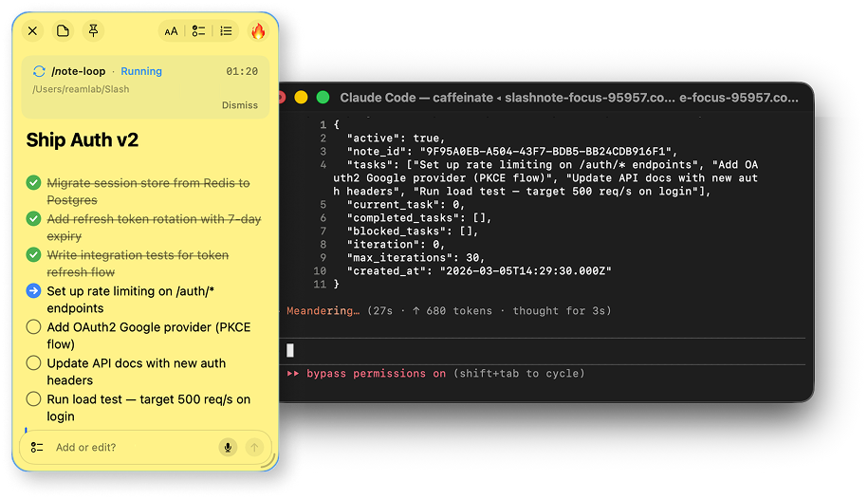Viewport: 868px width, 499px height.
Task: Click the "completed_tasks": [] line
Action: 419,217
